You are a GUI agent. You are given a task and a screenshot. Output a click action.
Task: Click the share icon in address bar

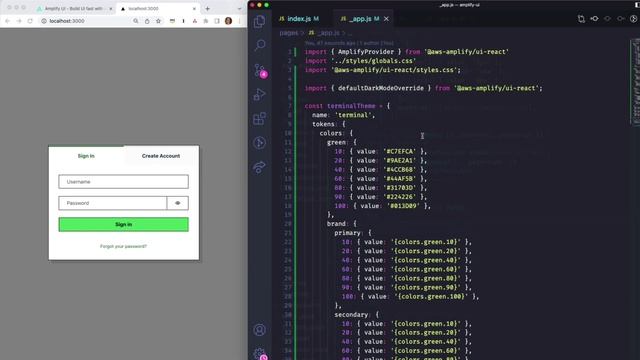pos(147,21)
